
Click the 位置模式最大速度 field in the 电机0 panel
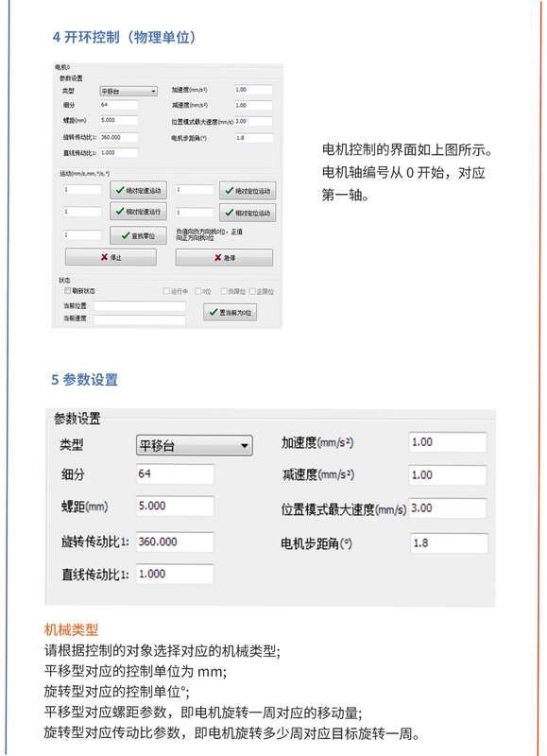point(253,122)
